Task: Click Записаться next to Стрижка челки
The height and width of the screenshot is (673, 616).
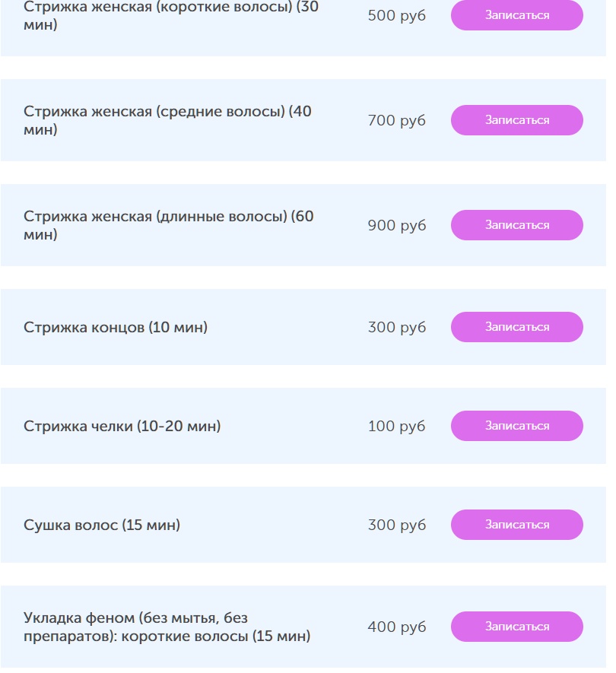Action: pos(516,426)
